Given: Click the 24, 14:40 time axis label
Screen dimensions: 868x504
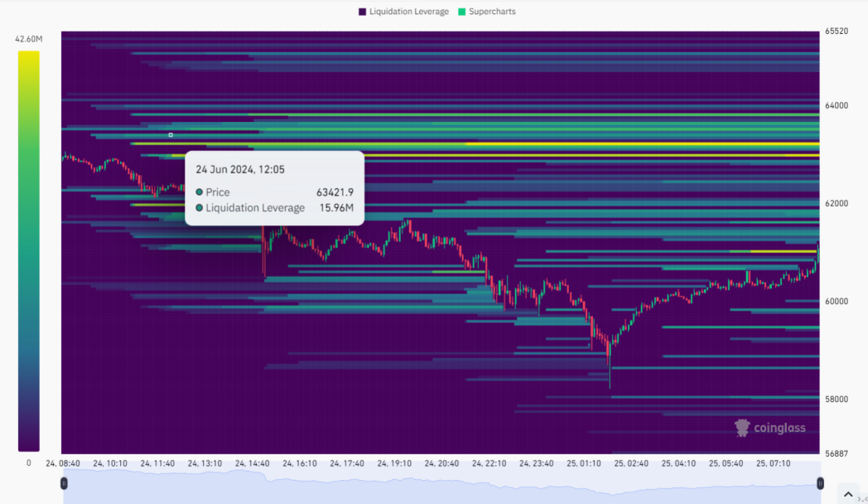Looking at the screenshot, I should [x=253, y=463].
